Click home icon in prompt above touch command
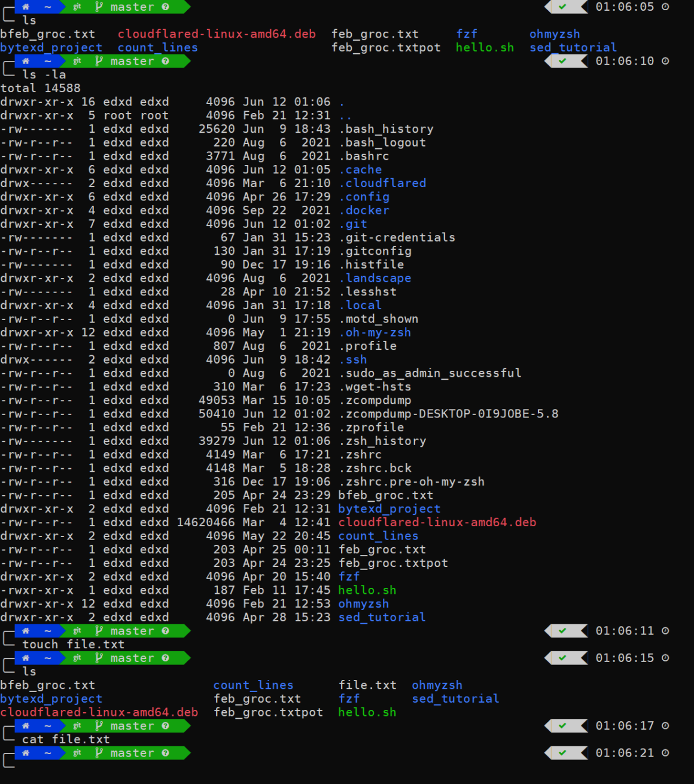Viewport: 694px width, 784px height. (x=26, y=631)
